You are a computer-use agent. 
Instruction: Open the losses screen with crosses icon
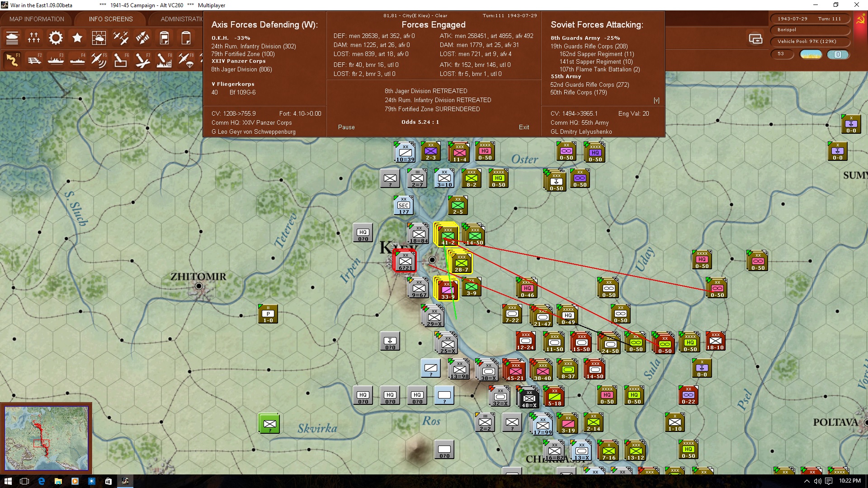point(34,38)
